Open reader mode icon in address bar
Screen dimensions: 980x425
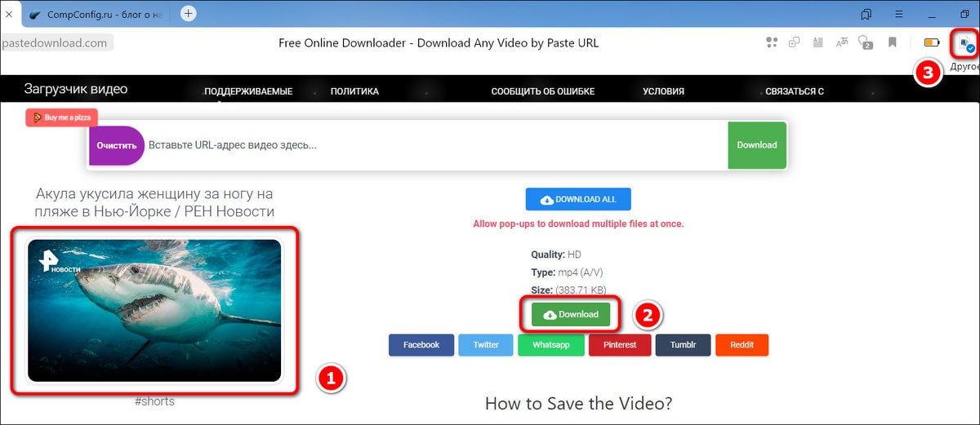tap(818, 42)
